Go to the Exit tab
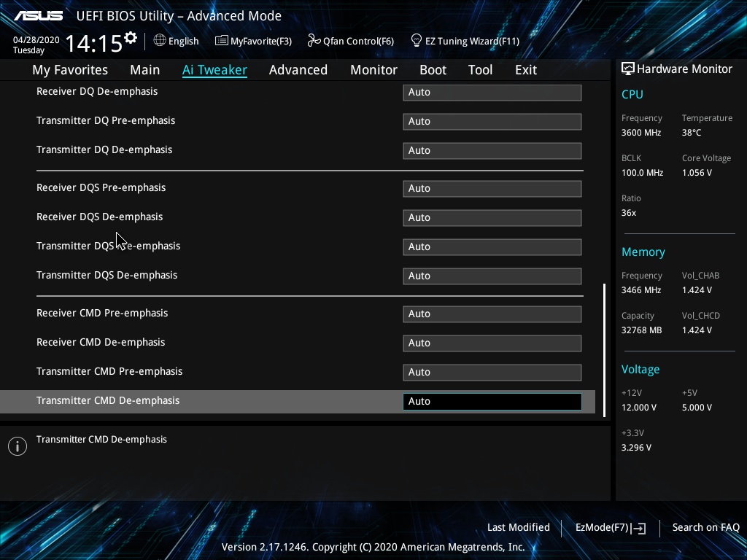 [526, 70]
